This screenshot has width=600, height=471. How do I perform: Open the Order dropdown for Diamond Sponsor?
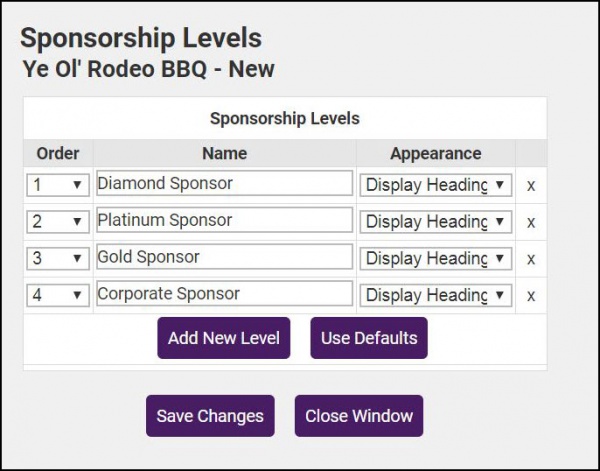click(x=58, y=185)
